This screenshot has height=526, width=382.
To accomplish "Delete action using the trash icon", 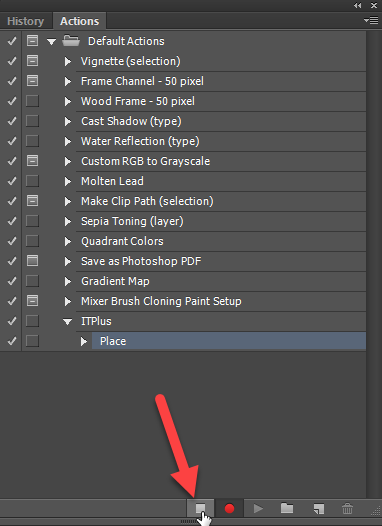I will (x=347, y=509).
